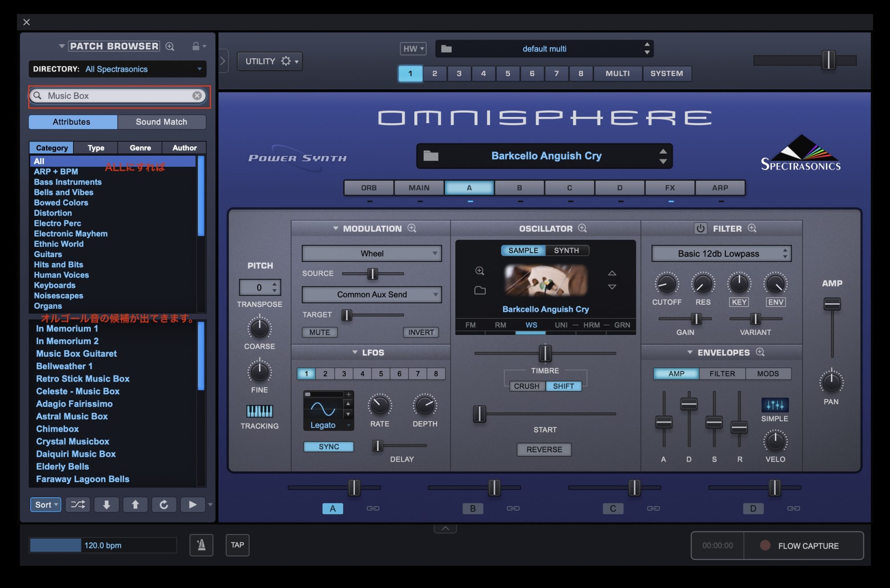Click the patch browser lock icon
This screenshot has height=588, width=890.
[196, 46]
